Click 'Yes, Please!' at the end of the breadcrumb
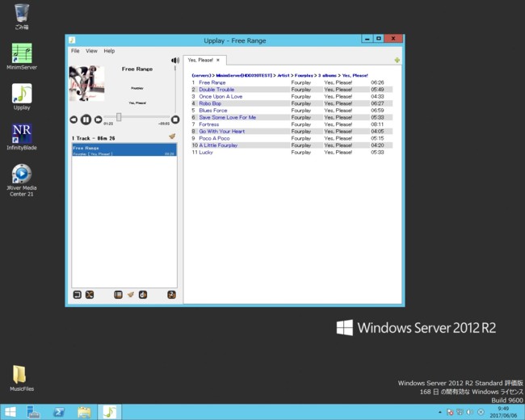The height and width of the screenshot is (420, 525). pyautogui.click(x=355, y=76)
